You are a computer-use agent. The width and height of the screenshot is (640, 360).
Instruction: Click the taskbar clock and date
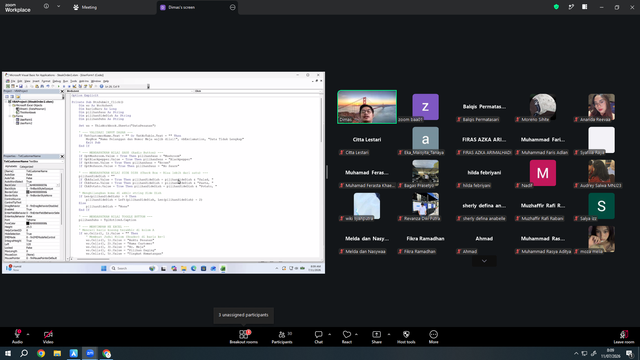click(x=611, y=353)
